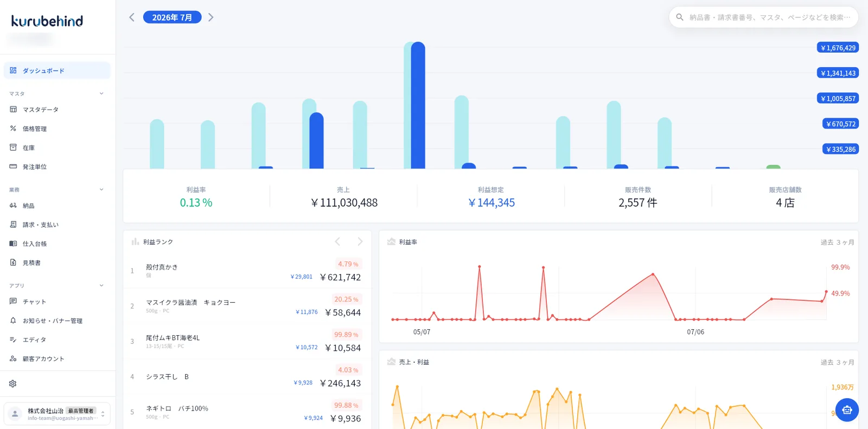Collapse the マスタ section chevron
Viewport: 868px width, 429px height.
tap(101, 93)
